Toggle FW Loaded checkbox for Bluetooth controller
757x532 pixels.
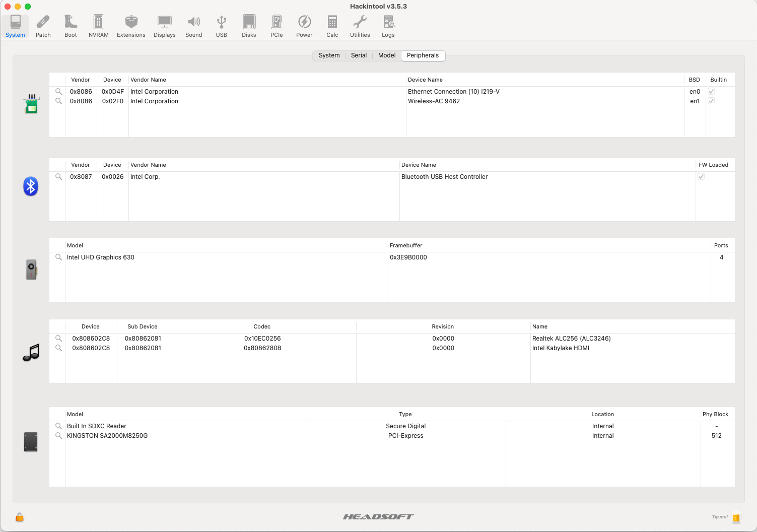point(701,177)
